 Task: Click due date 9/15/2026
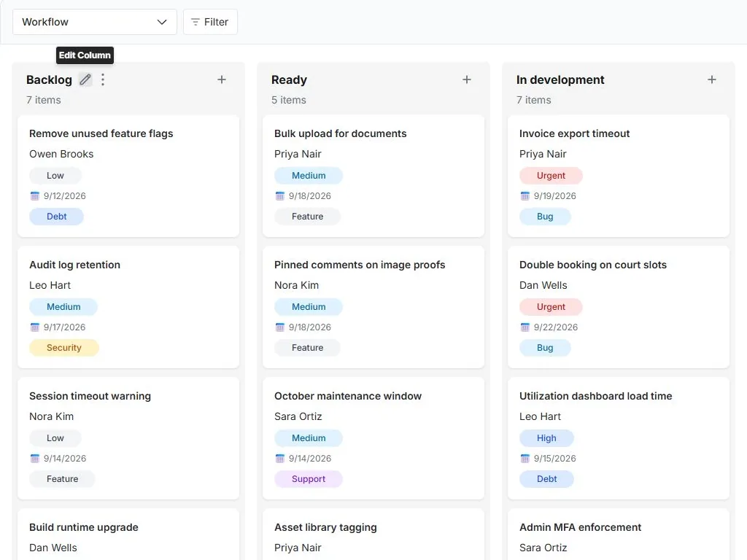[555, 459]
